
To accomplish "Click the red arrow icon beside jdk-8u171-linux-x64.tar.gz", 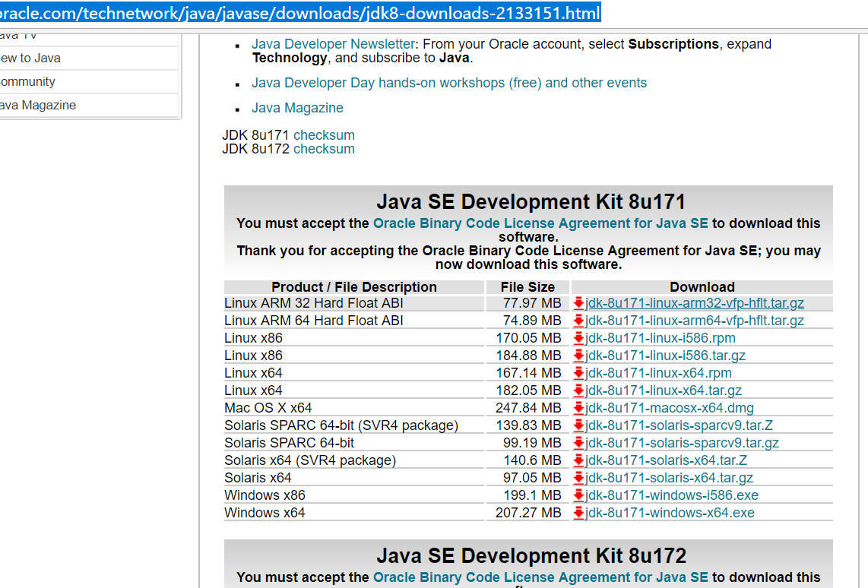I will click(x=578, y=390).
